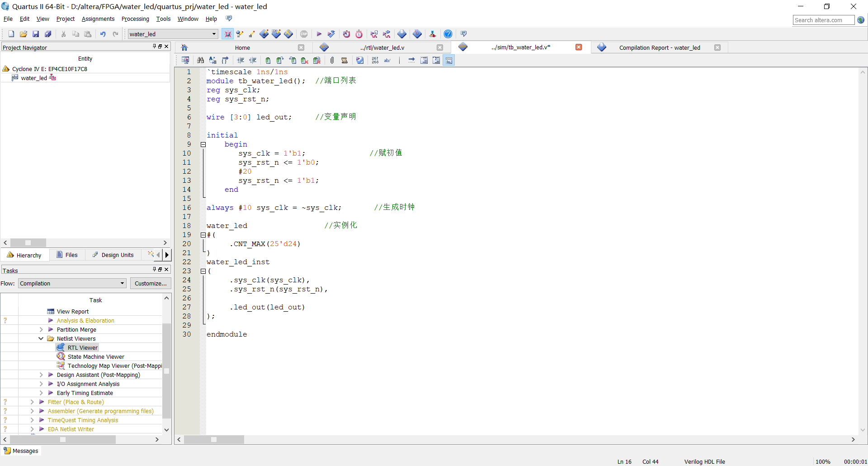Close the Tasks panel
The width and height of the screenshot is (868, 466).
166,269
